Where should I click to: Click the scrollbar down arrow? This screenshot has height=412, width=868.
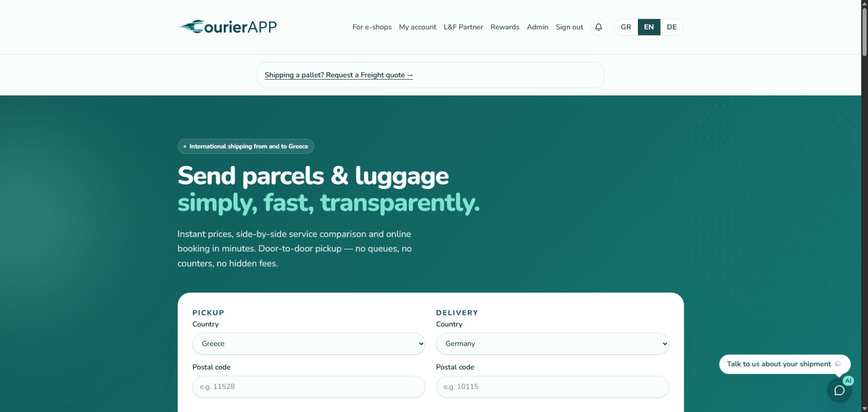coord(864,408)
